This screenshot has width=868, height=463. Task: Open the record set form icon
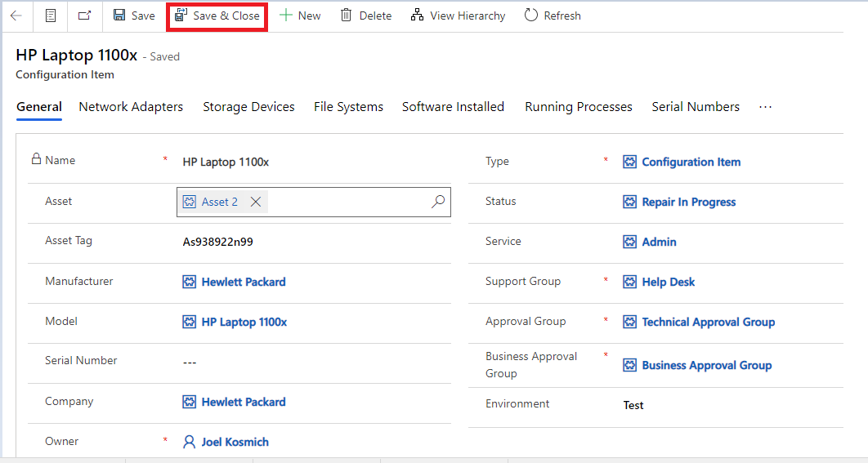point(51,16)
